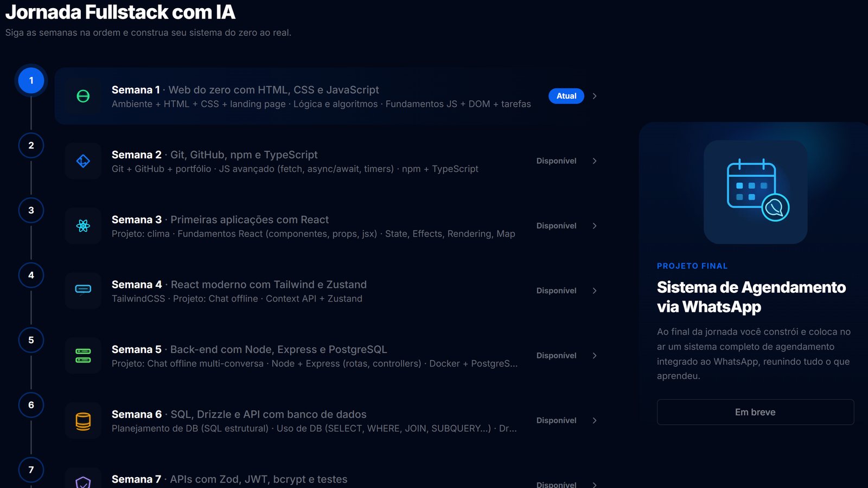Expand Semana 7 with its chevron arrow
This screenshot has width=868, height=488.
tap(595, 485)
